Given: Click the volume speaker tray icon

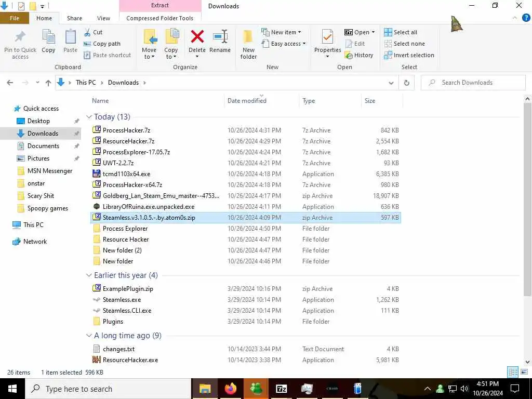Looking at the screenshot, I should pyautogui.click(x=465, y=389).
